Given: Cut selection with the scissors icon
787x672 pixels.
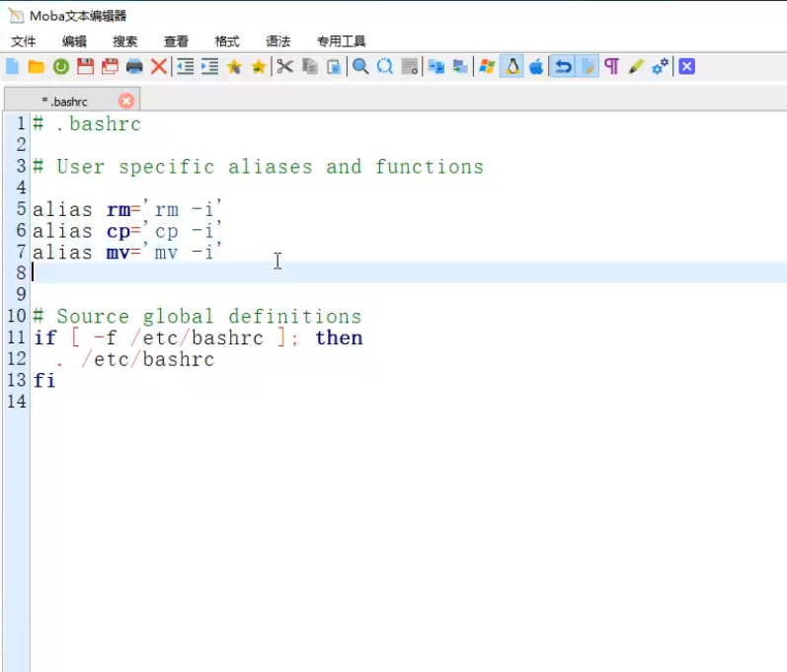Looking at the screenshot, I should (285, 67).
